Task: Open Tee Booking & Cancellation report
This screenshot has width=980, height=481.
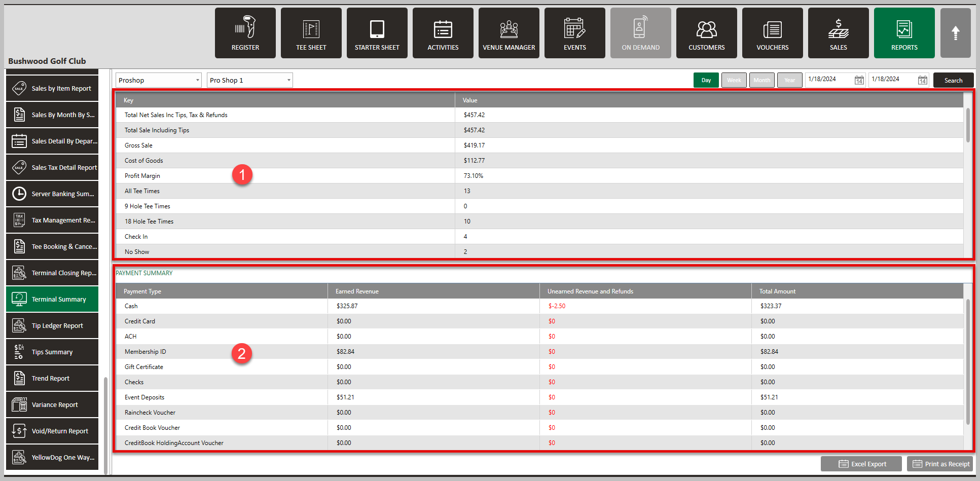Action: click(52, 246)
